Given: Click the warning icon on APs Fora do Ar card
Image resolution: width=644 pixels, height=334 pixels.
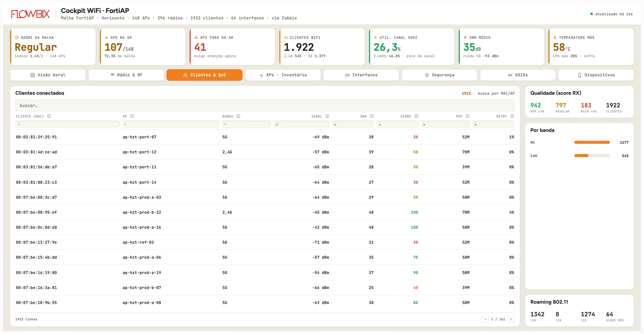Looking at the screenshot, I should 196,37.
